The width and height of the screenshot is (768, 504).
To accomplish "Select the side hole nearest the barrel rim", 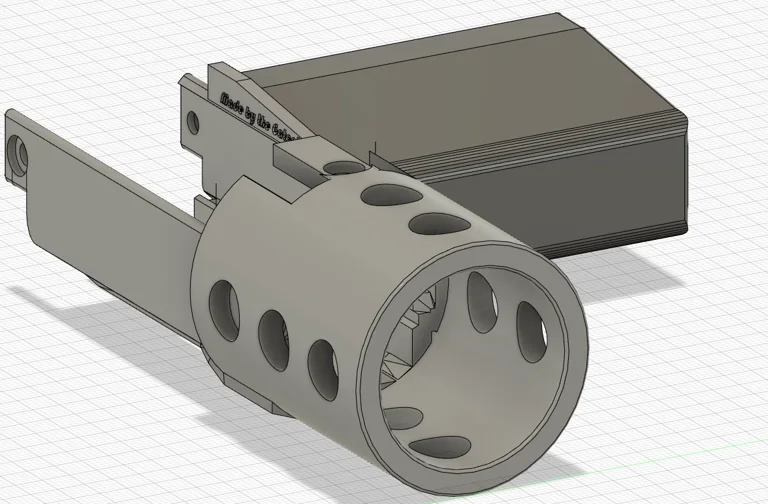I will (321, 371).
